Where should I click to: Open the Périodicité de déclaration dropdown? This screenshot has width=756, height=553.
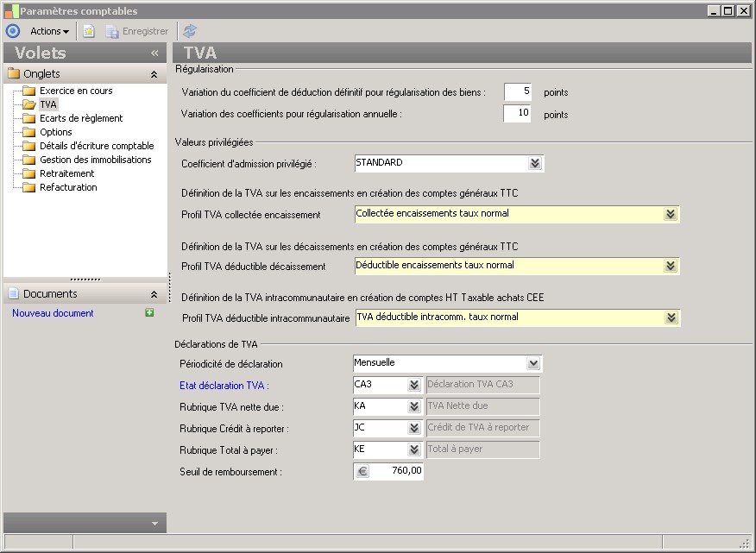(533, 364)
